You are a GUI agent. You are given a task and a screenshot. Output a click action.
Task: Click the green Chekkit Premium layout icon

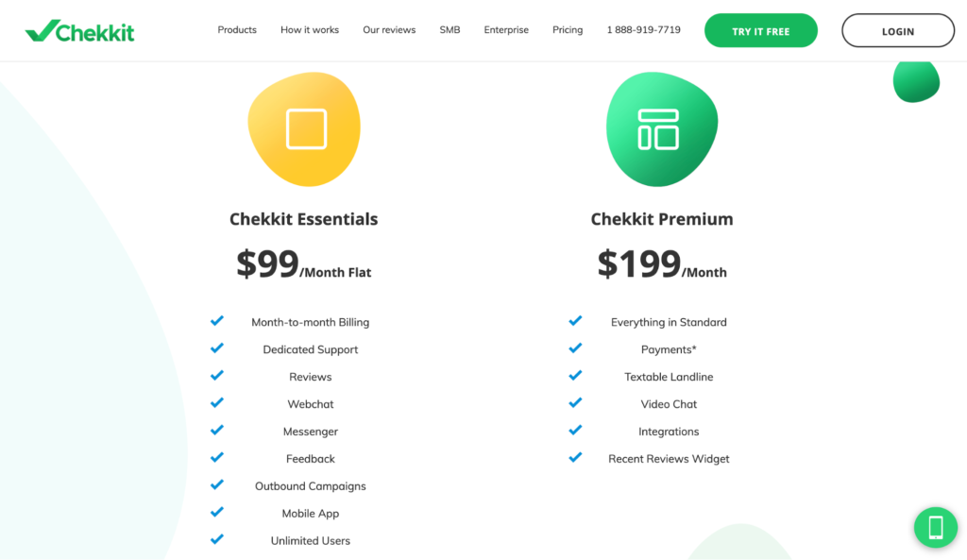tap(662, 128)
